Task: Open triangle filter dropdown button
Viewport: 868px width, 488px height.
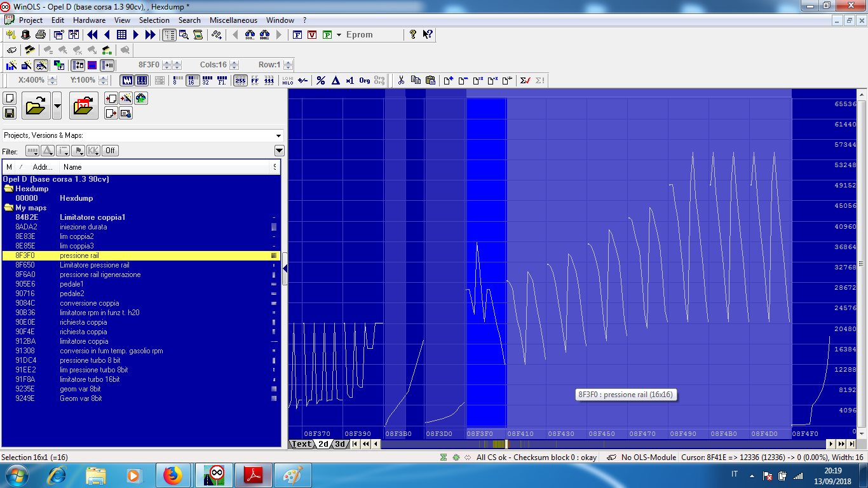Action: pyautogui.click(x=48, y=151)
